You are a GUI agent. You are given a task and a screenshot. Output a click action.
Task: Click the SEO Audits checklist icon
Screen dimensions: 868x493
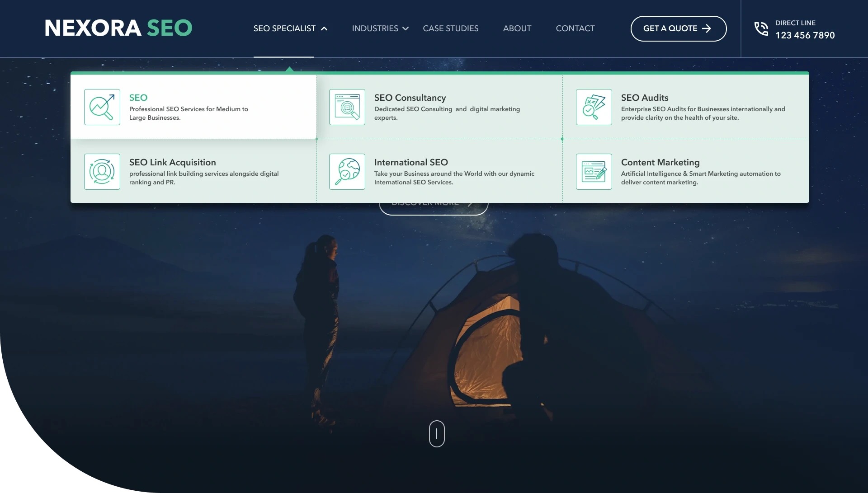tap(594, 107)
